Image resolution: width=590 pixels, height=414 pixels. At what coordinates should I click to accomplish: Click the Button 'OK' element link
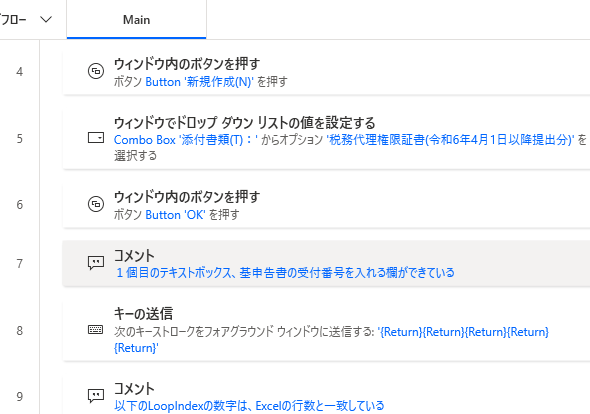(x=175, y=215)
